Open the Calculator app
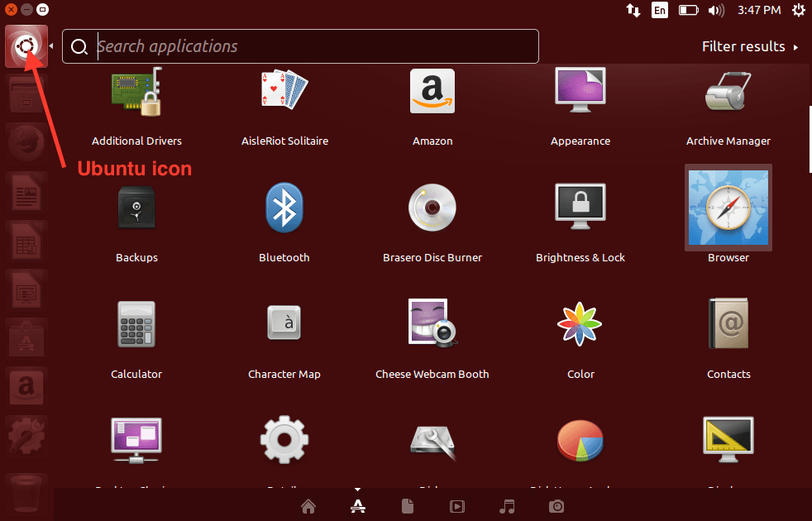 click(x=136, y=324)
